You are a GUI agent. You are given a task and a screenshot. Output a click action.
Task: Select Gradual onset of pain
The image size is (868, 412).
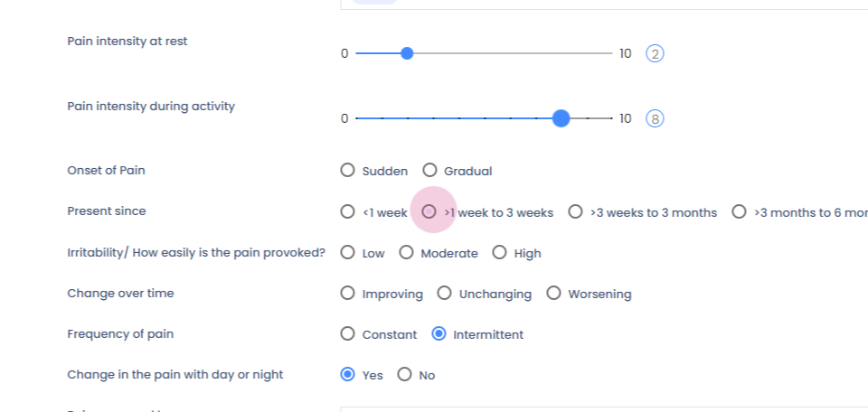[x=429, y=170]
